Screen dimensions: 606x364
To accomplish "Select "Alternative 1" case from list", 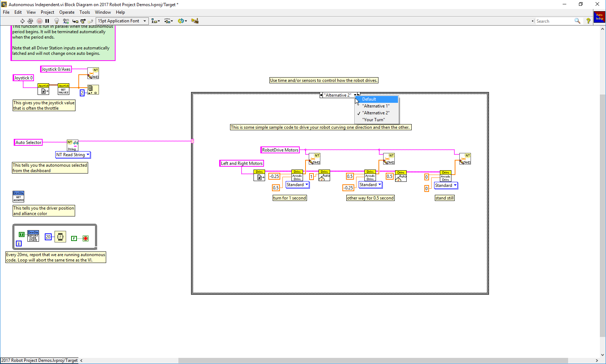I will click(x=377, y=106).
